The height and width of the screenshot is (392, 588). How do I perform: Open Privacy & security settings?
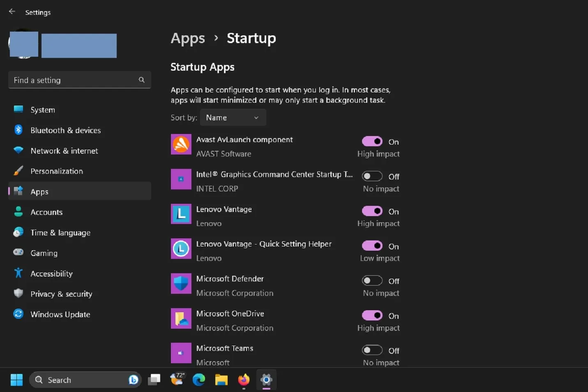pyautogui.click(x=61, y=293)
